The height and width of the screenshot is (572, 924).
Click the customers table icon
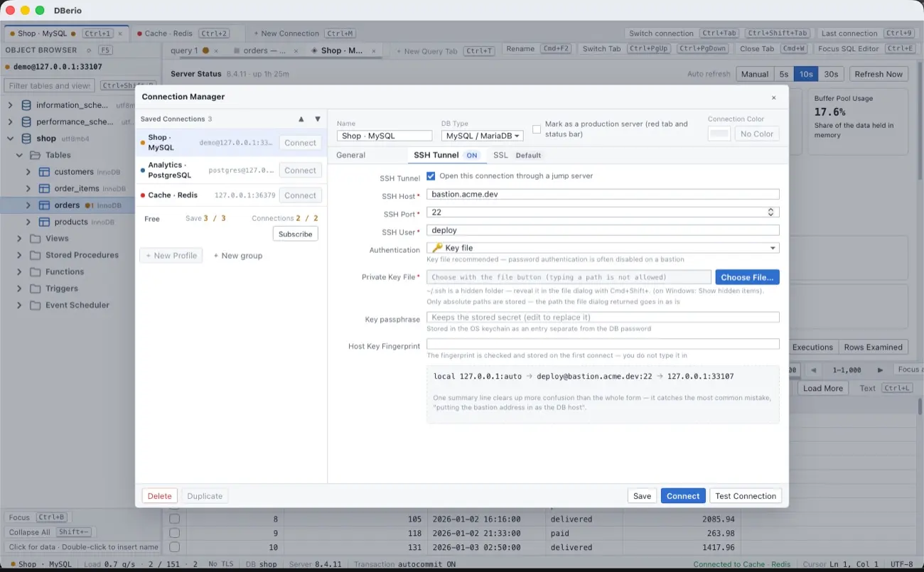click(x=44, y=172)
